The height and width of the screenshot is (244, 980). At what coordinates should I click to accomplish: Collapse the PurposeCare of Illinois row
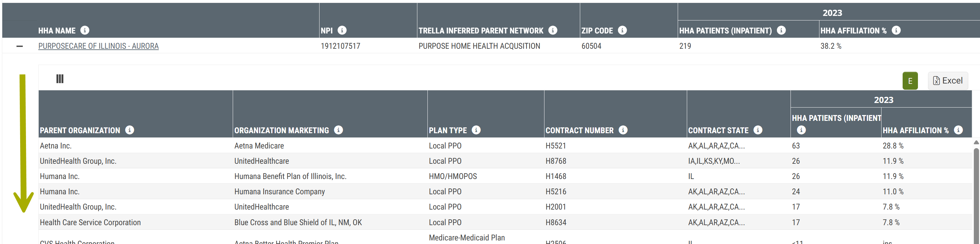pyautogui.click(x=20, y=46)
